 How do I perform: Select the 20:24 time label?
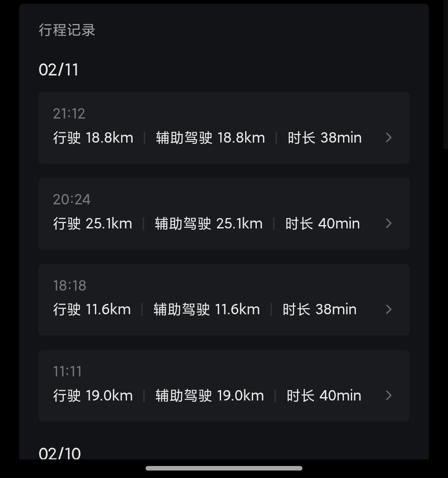pos(71,199)
